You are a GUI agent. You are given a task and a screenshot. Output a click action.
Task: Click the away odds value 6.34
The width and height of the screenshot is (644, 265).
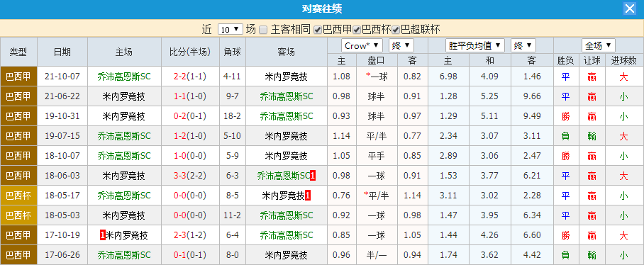click(532, 215)
